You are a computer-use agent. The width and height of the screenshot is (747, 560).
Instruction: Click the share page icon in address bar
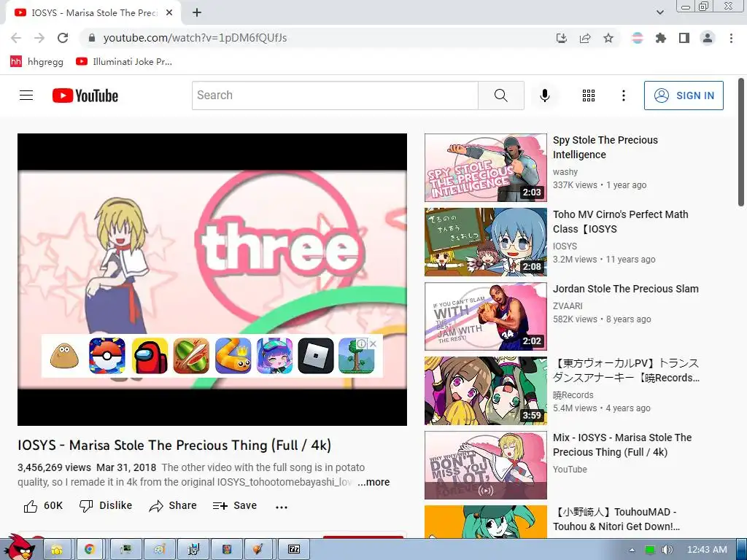point(585,38)
